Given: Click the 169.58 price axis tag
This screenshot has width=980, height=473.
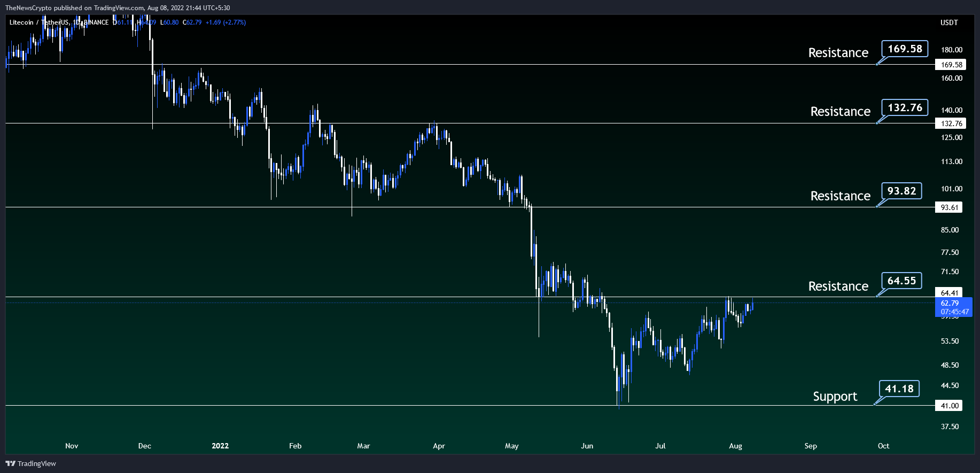Looking at the screenshot, I should (x=951, y=65).
